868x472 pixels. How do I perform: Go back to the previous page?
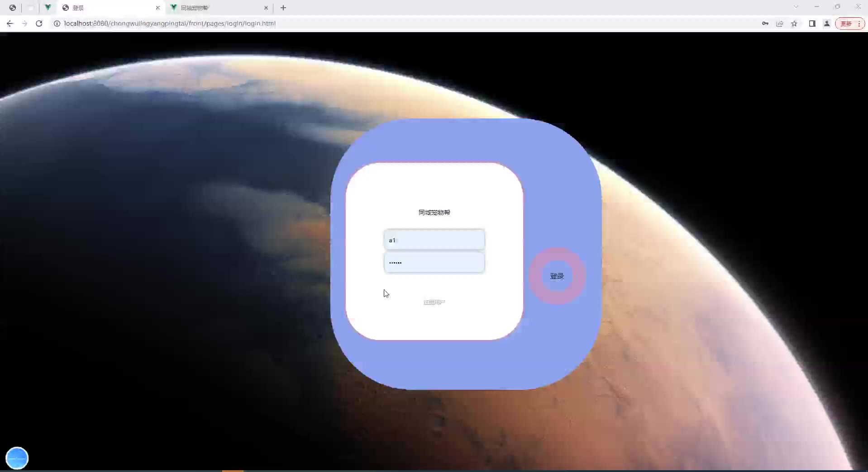tap(10, 24)
